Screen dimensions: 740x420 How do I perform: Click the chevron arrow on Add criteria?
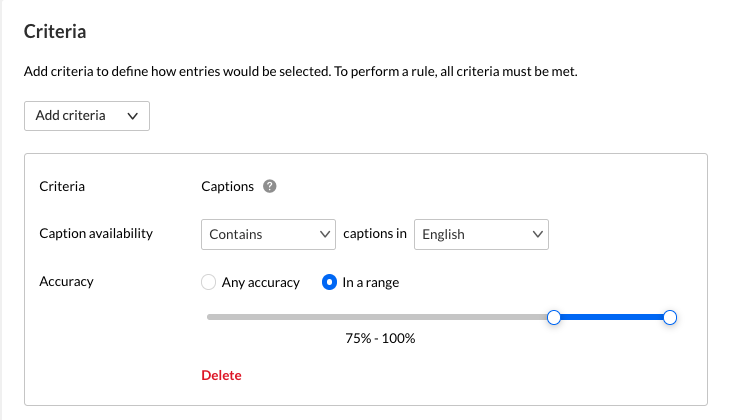point(133,116)
